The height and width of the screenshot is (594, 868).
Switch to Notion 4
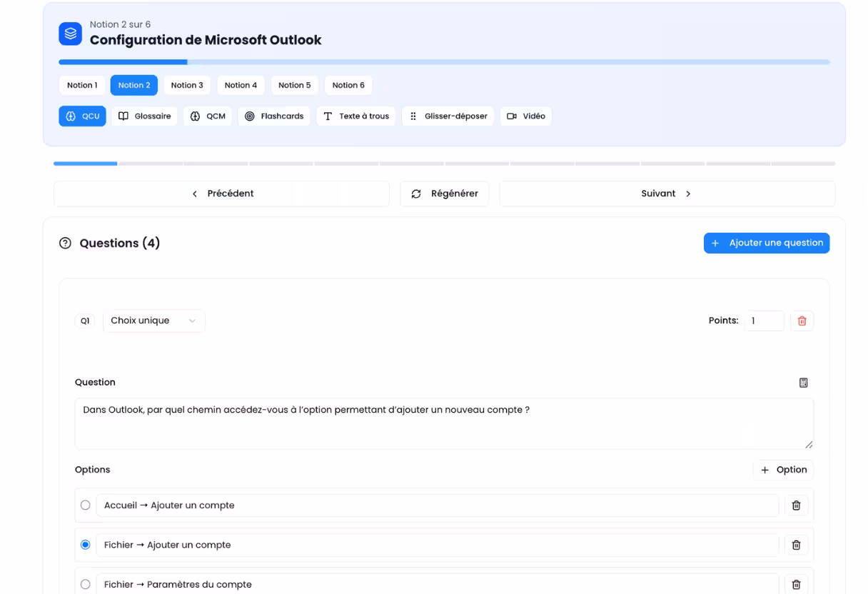[x=241, y=86]
